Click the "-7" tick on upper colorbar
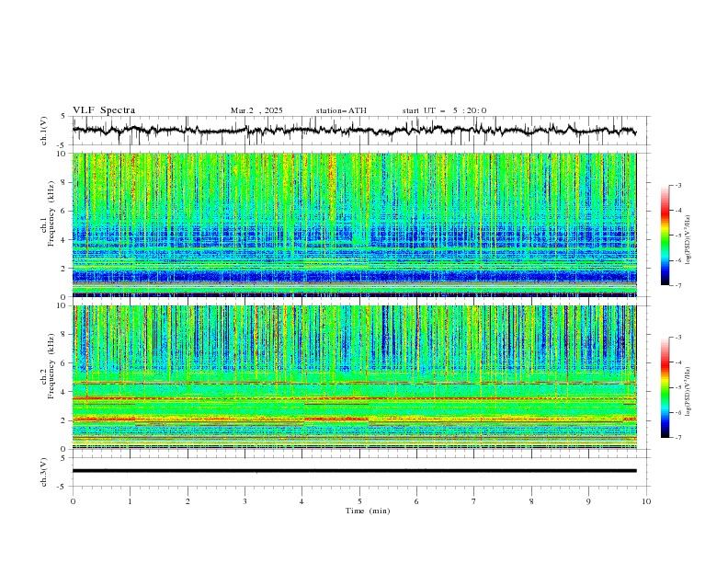The width and height of the screenshot is (728, 563). pyautogui.click(x=677, y=285)
